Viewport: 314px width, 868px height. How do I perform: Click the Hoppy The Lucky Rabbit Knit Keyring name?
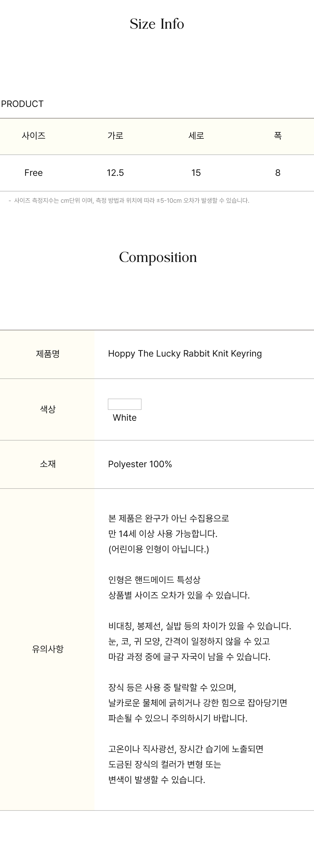click(x=185, y=353)
